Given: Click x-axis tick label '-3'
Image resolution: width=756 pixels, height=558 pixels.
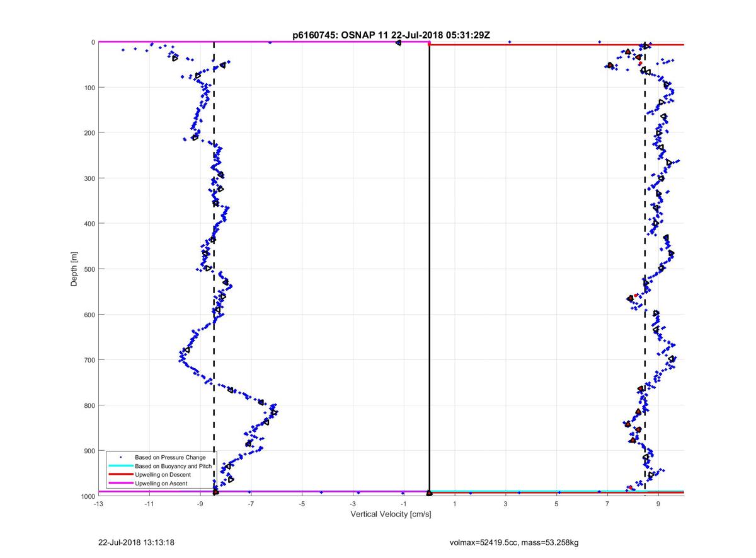Looking at the screenshot, I should click(353, 504).
